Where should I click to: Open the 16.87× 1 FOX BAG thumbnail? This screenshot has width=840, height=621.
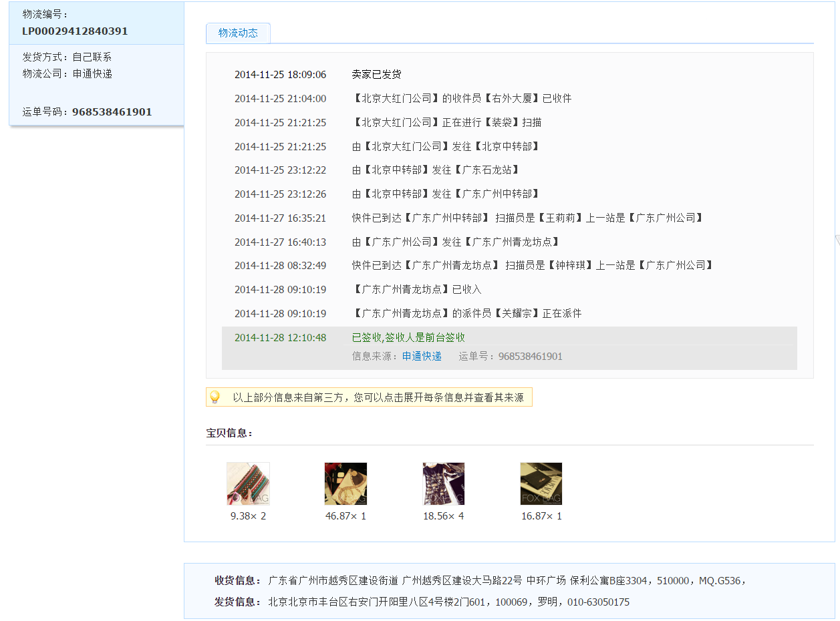(541, 483)
